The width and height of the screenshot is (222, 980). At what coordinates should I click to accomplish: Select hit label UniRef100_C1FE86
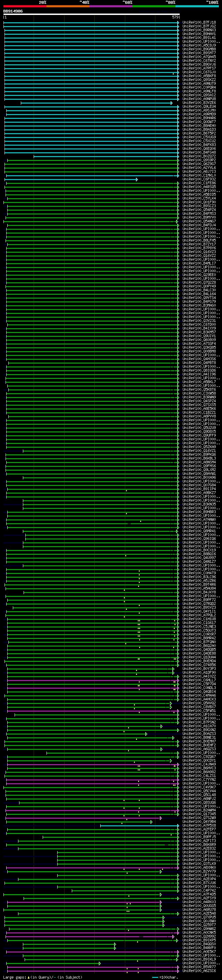click(x=199, y=183)
